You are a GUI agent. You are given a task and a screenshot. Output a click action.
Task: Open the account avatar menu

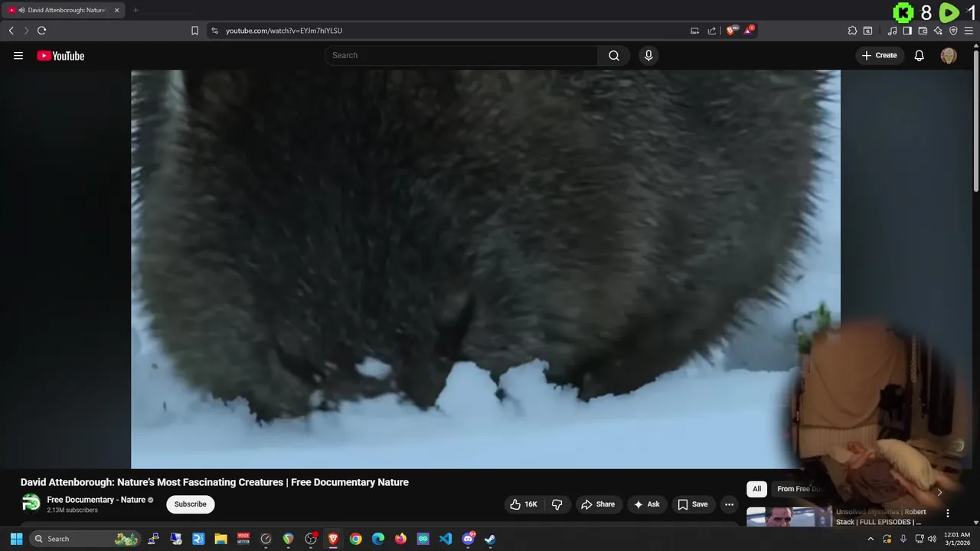point(949,56)
